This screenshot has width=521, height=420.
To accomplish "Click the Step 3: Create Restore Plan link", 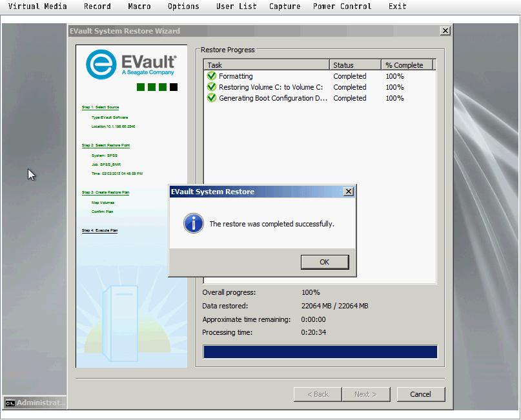I will (105, 192).
